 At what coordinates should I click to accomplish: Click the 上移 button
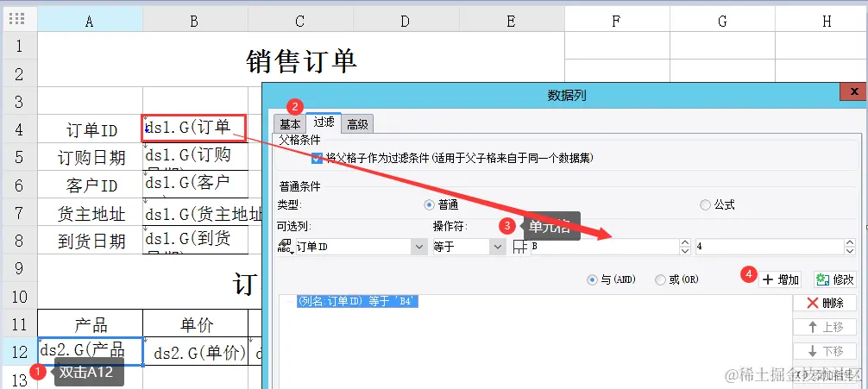tap(825, 327)
